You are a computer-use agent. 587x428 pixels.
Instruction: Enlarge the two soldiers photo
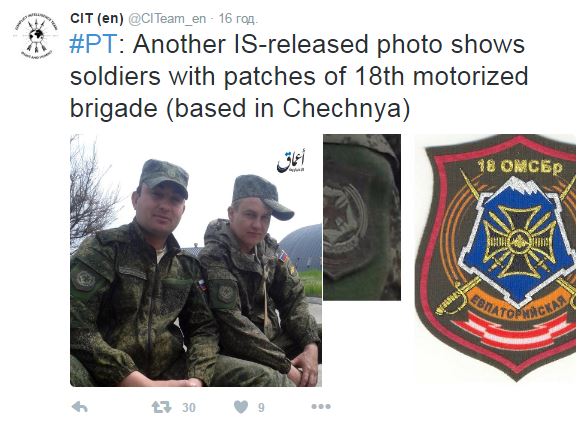[x=196, y=260]
